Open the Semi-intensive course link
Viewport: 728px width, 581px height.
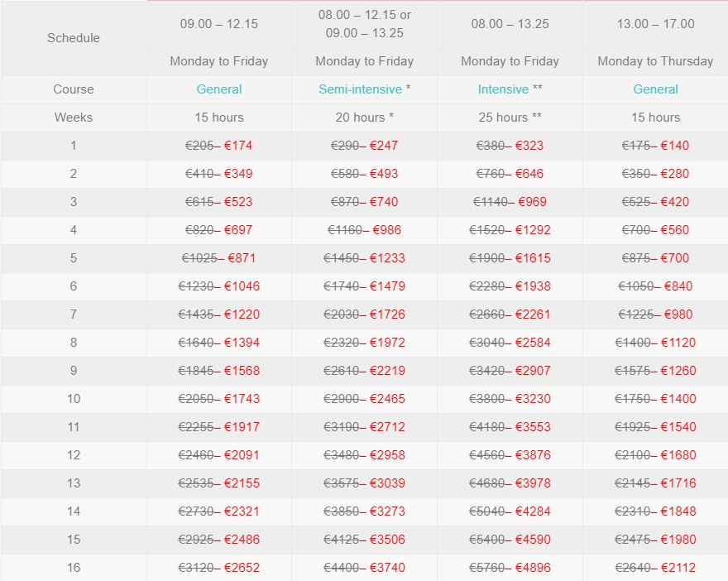pos(361,89)
